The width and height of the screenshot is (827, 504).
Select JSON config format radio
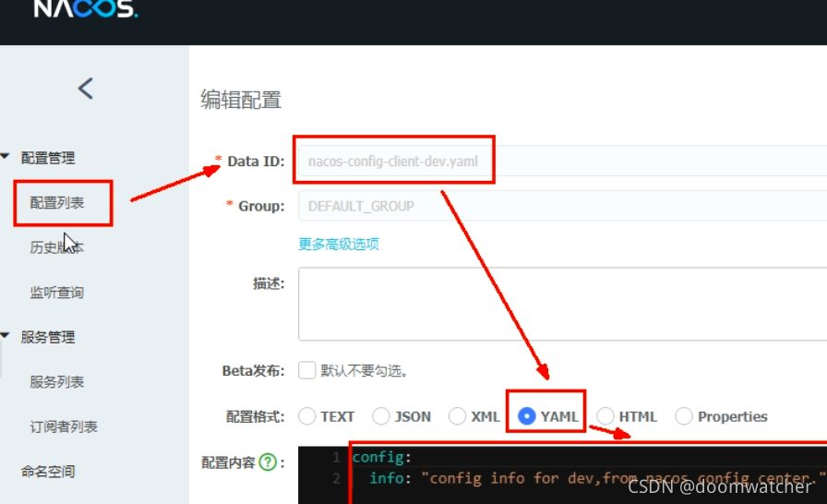[381, 416]
